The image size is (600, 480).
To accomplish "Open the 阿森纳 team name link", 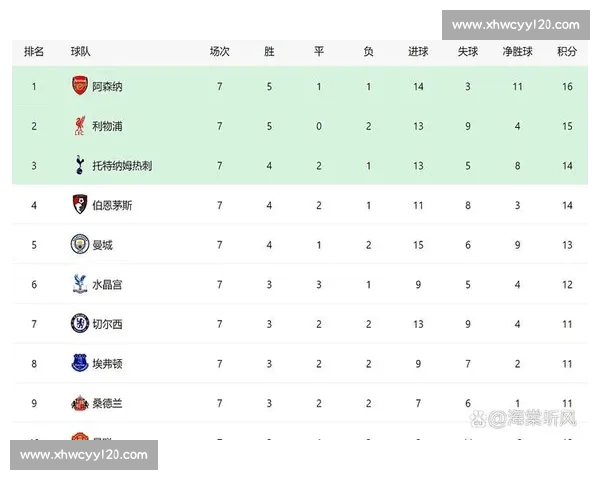I will point(107,87).
